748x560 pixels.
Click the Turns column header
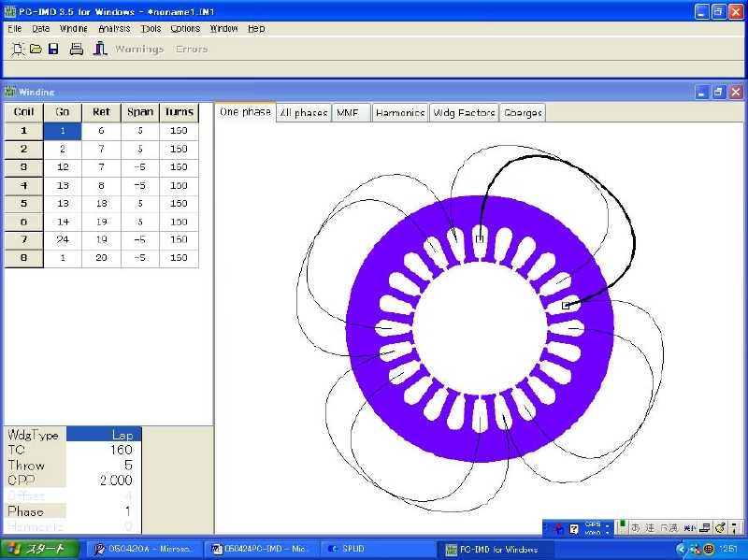tap(179, 112)
